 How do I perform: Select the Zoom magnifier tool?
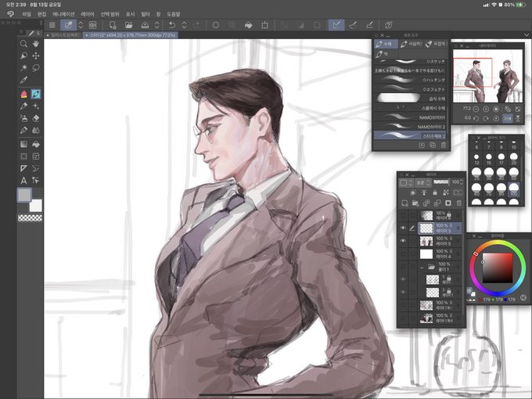(x=23, y=44)
